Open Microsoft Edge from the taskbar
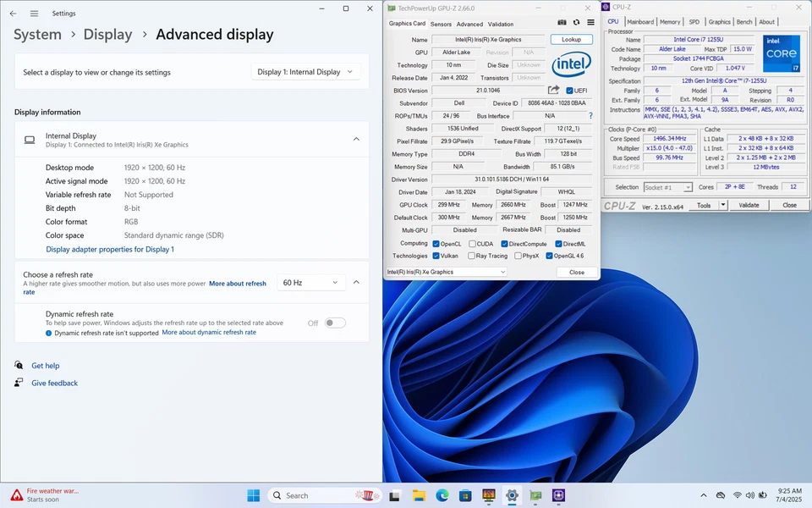 [442, 495]
